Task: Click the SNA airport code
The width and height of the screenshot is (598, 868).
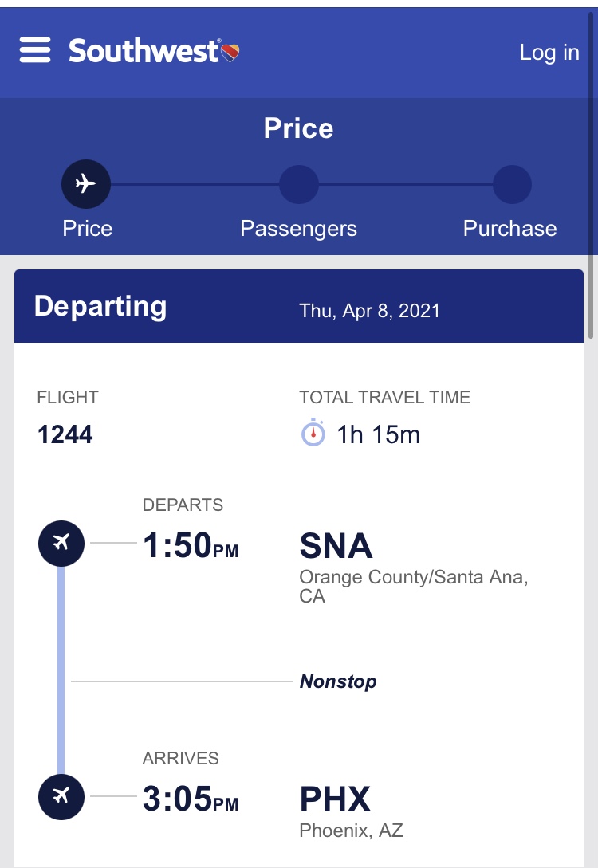Action: [x=336, y=546]
